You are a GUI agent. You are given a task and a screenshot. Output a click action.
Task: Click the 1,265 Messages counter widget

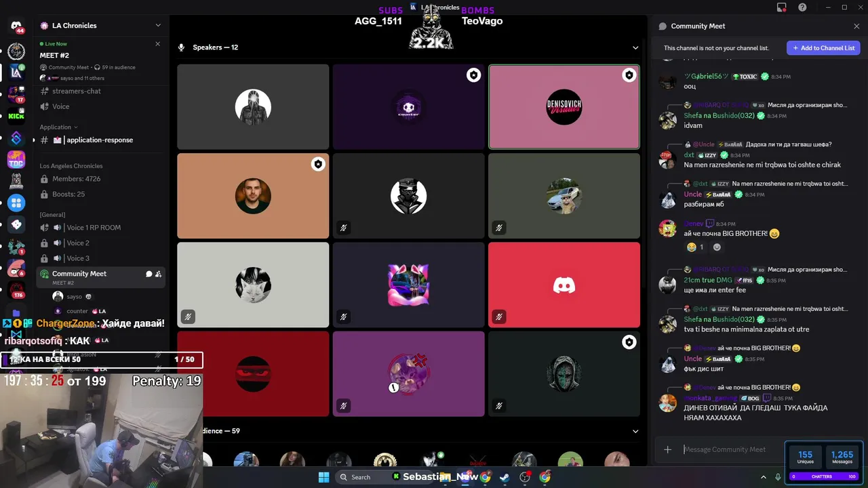[x=842, y=458]
